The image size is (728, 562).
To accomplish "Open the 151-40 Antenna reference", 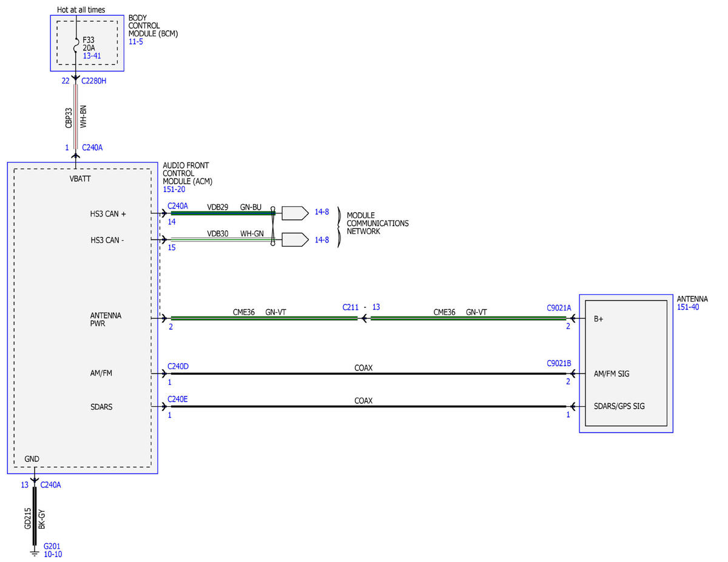I will [688, 307].
